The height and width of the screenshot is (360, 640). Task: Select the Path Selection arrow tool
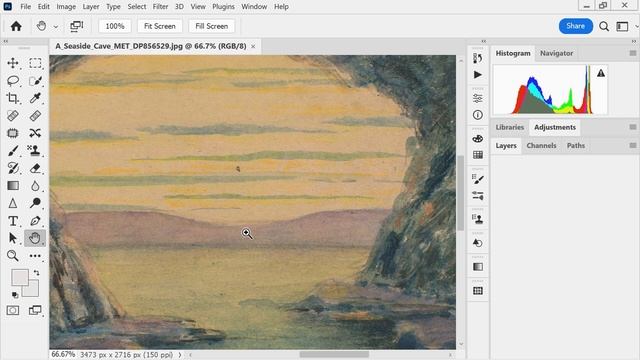pyautogui.click(x=13, y=238)
